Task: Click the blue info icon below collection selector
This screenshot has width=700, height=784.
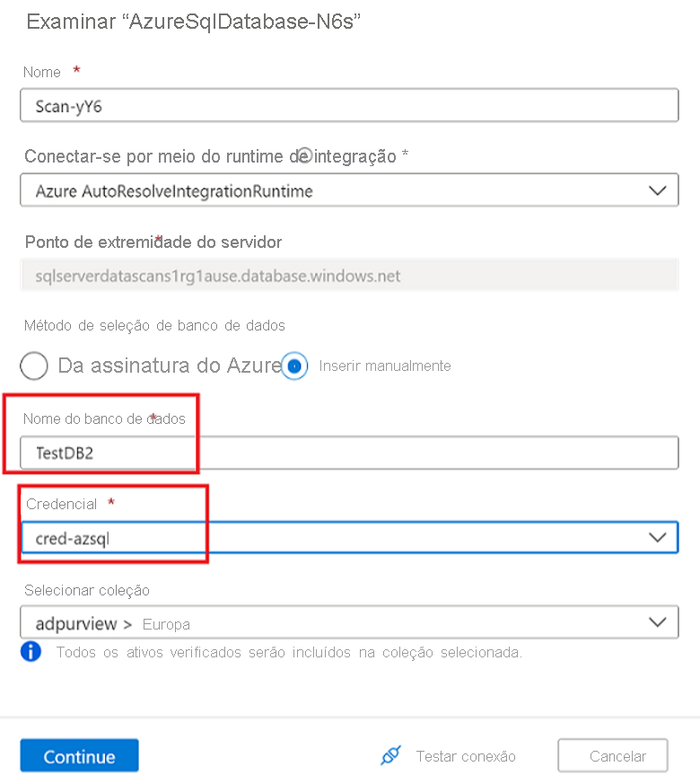Action: coord(30,652)
